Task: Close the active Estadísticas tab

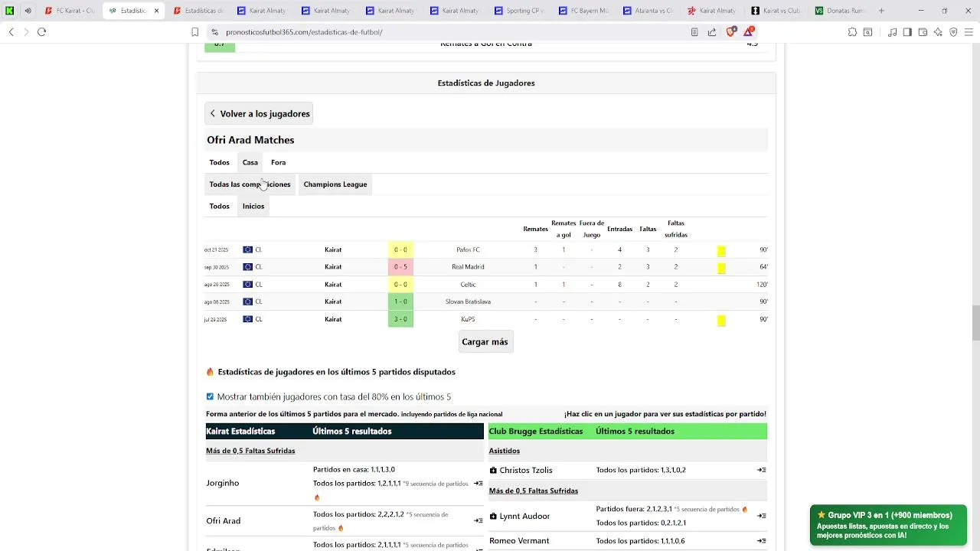Action: [x=157, y=11]
